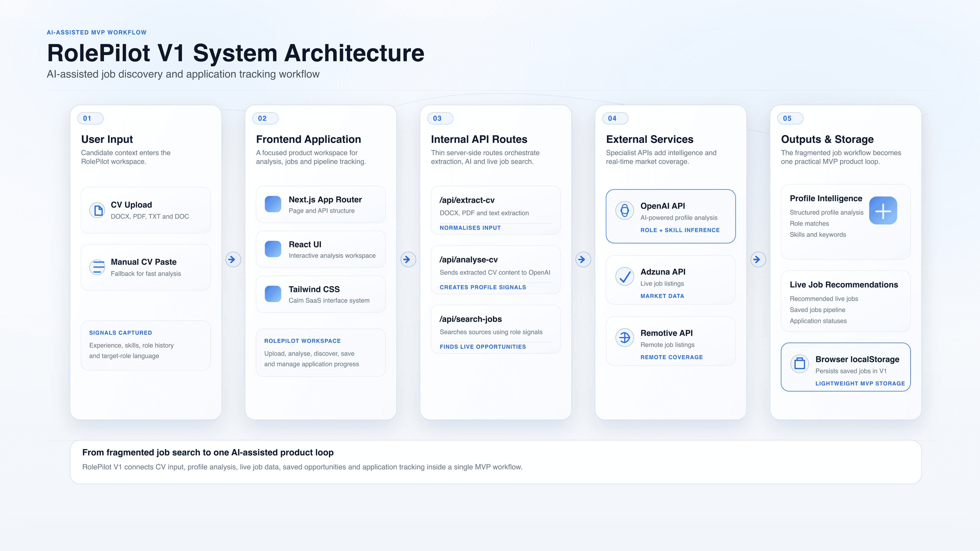Click arrow between External Services and Outputs & Storage

click(758, 259)
